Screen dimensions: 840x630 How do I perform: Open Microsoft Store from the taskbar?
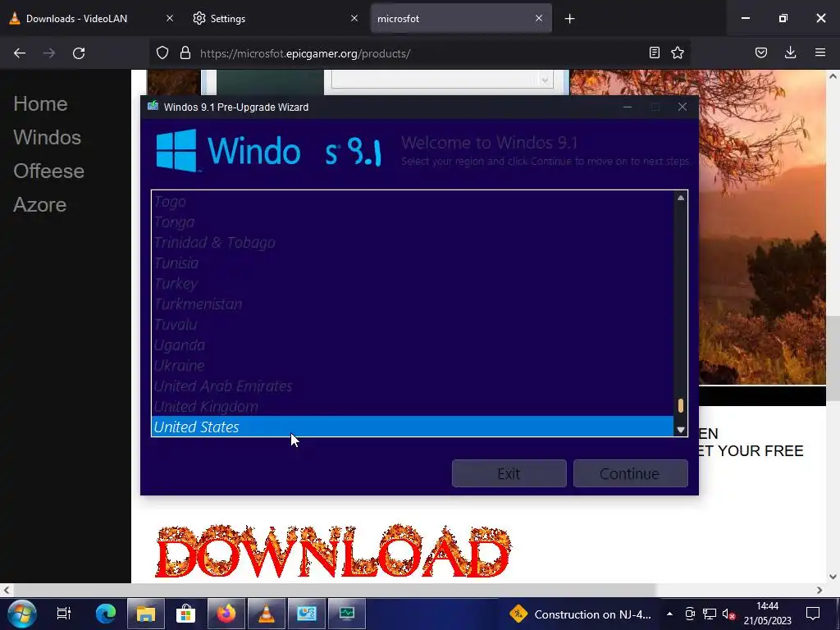click(x=185, y=614)
